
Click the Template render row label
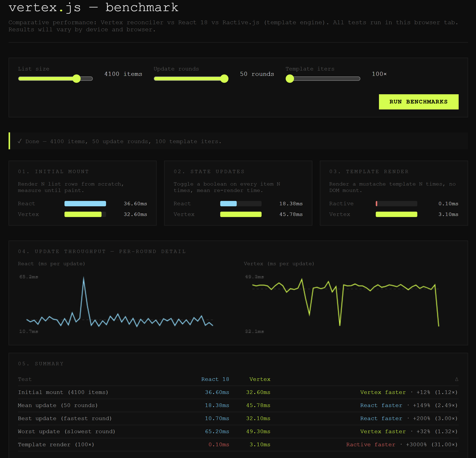[x=56, y=445]
